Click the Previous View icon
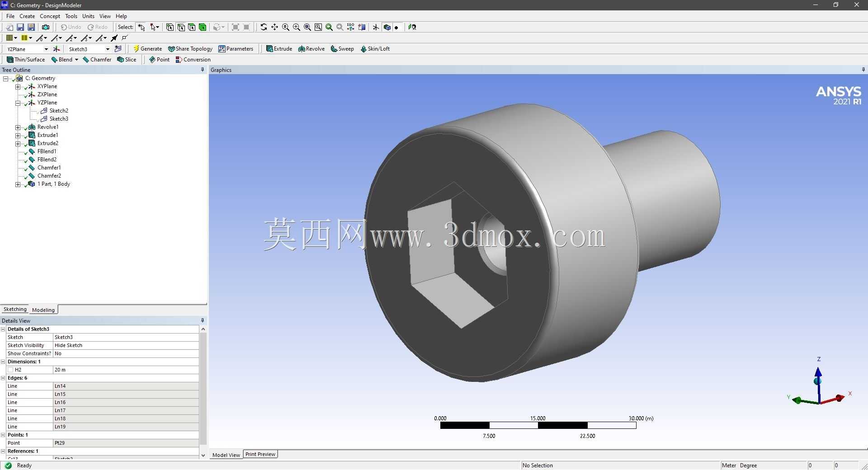 click(329, 27)
